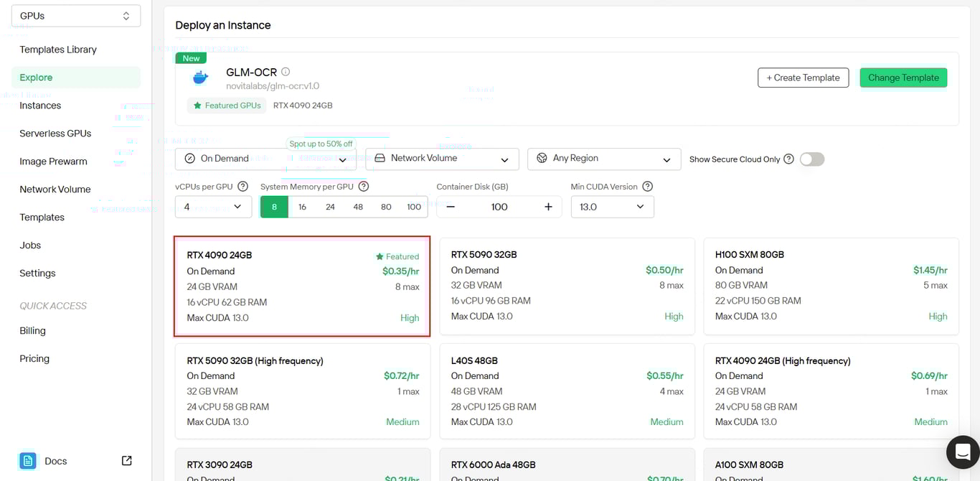Image resolution: width=980 pixels, height=481 pixels.
Task: Open the GPUs product selector dropdown
Action: tap(76, 16)
